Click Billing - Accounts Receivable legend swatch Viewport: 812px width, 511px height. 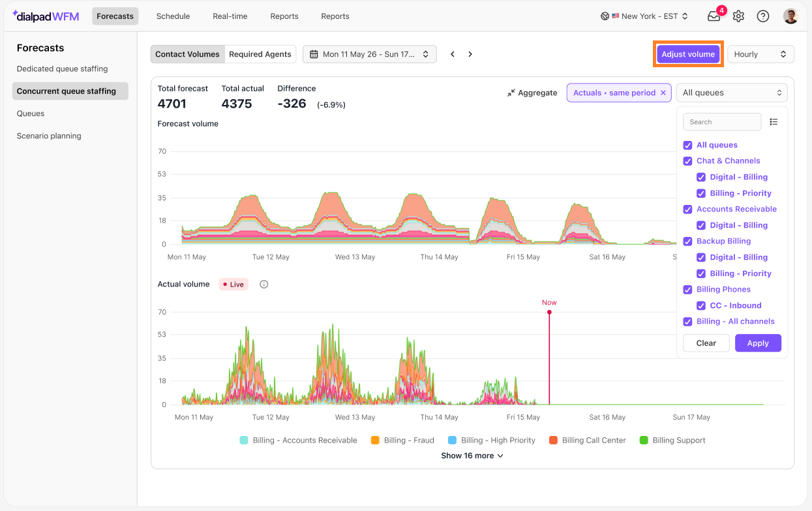tap(244, 441)
